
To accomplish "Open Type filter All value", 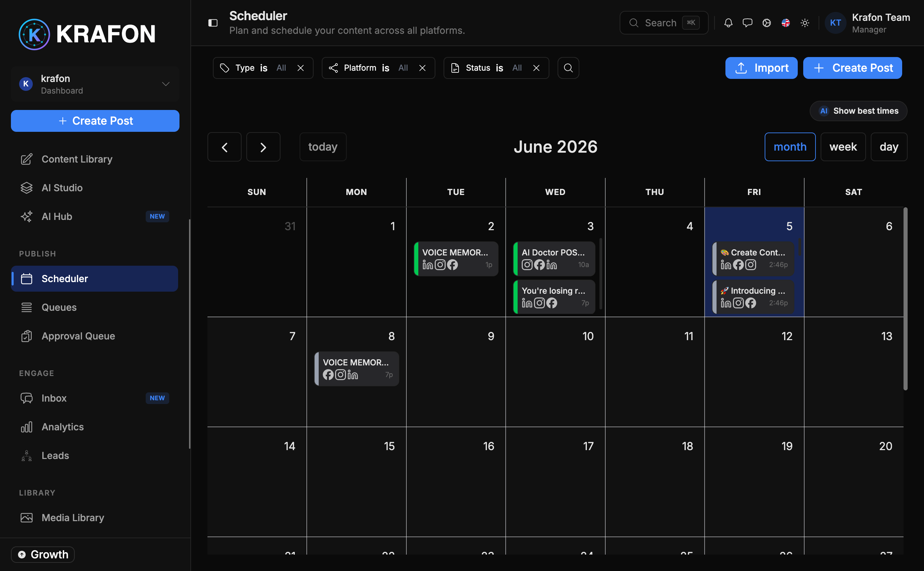I will (281, 68).
